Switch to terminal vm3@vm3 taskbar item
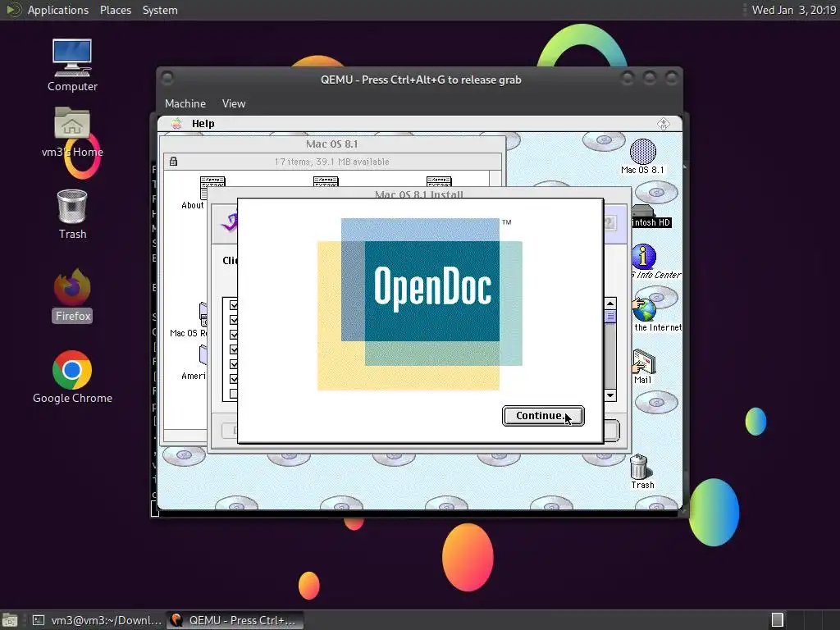 (x=97, y=620)
